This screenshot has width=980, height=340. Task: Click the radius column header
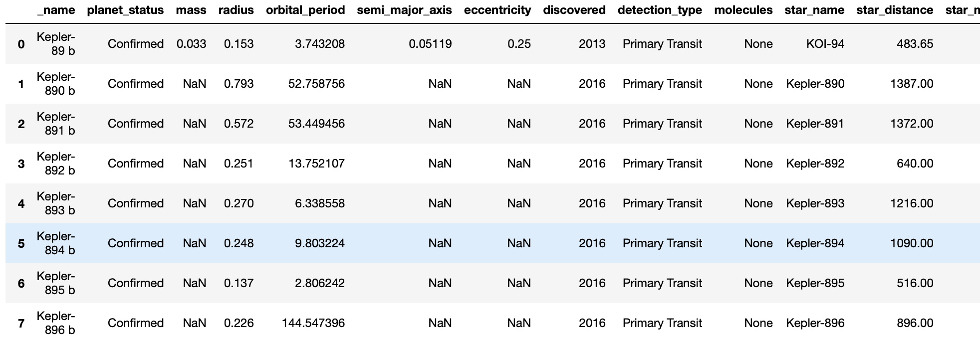236,10
